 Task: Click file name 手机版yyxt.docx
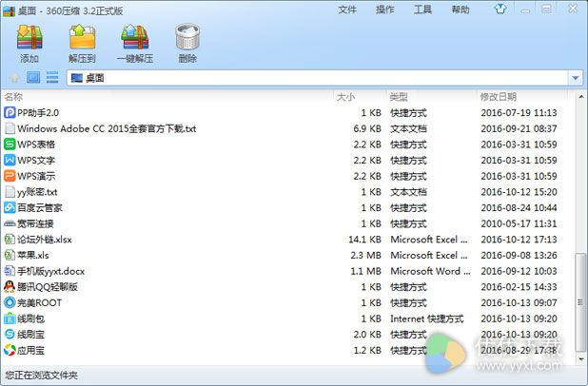[x=51, y=271]
